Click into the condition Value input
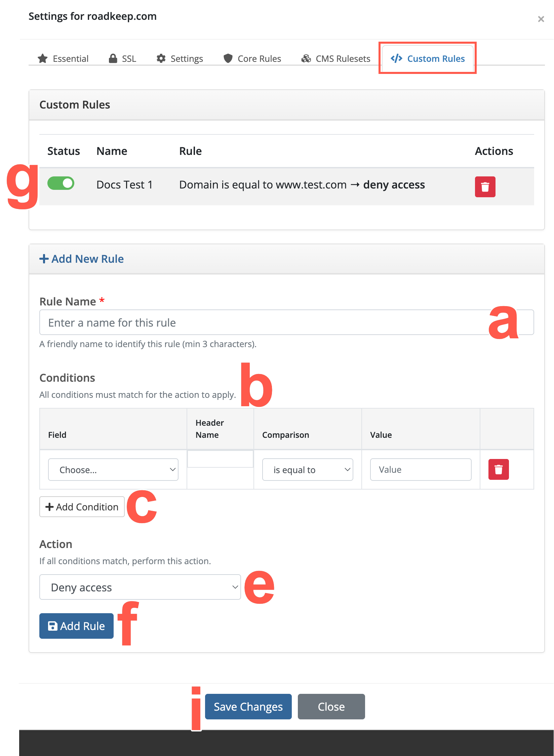 click(x=421, y=469)
